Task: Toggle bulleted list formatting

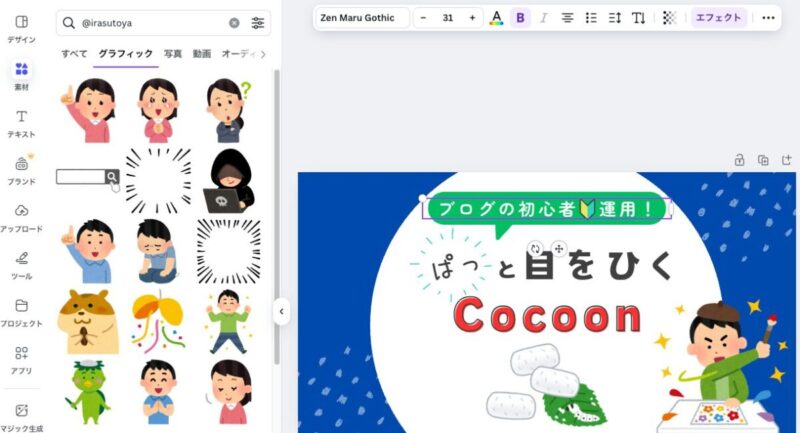Action: (591, 18)
